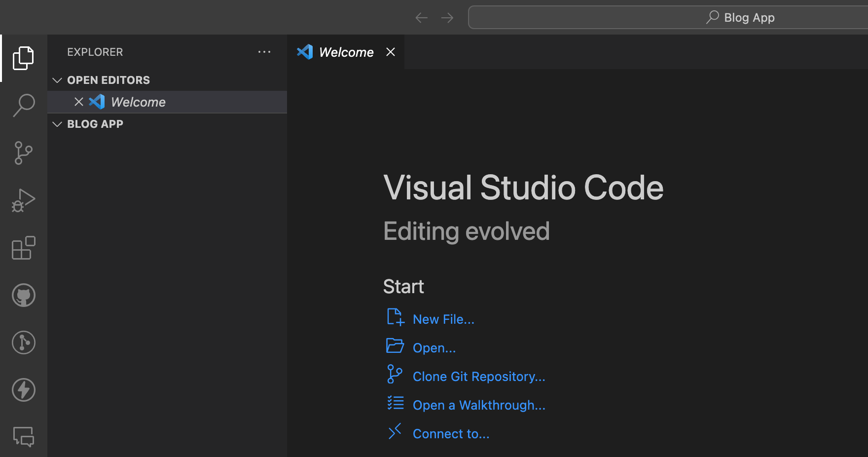Image resolution: width=868 pixels, height=457 pixels.
Task: Click the Clone Git Repository branch icon
Action: [x=395, y=374]
